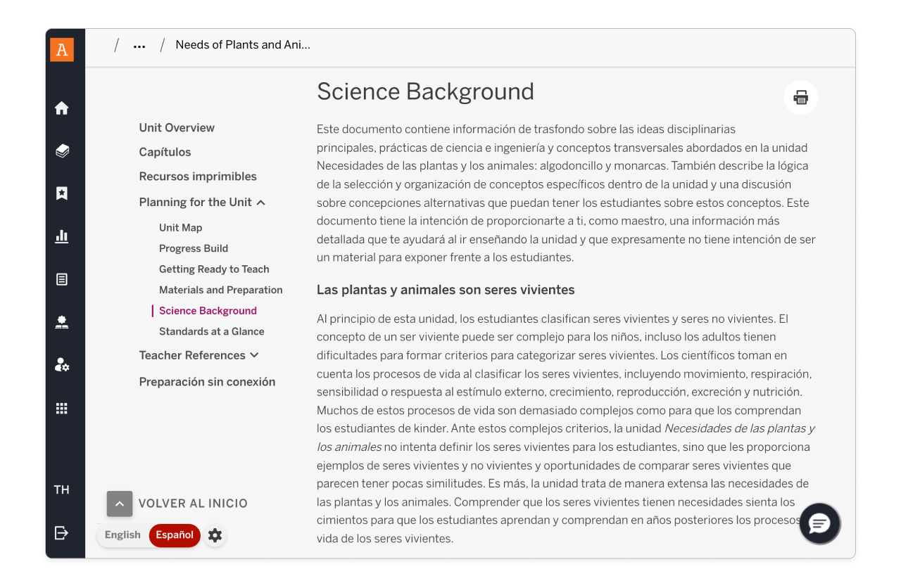Open the chat support bubble

[x=820, y=524]
